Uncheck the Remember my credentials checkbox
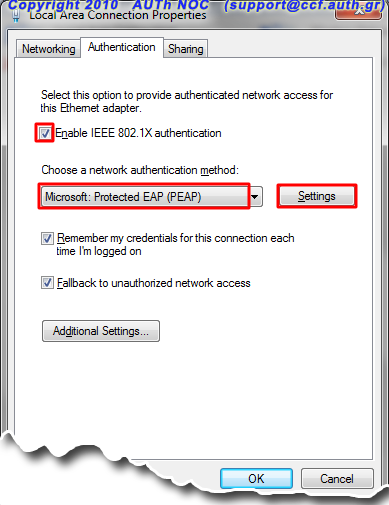The image size is (389, 505). coord(47,238)
